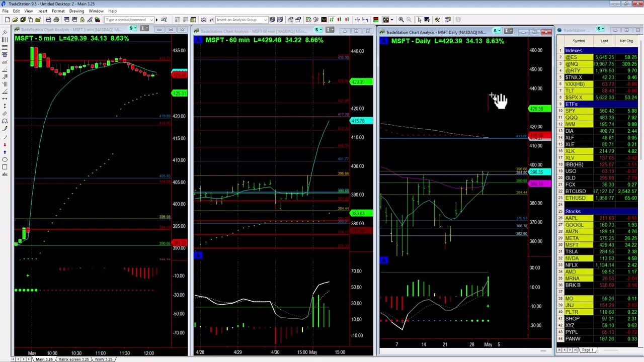644x362 pixels.
Task: Open the Insert an Analysis Group dropdown
Action: pos(266,20)
